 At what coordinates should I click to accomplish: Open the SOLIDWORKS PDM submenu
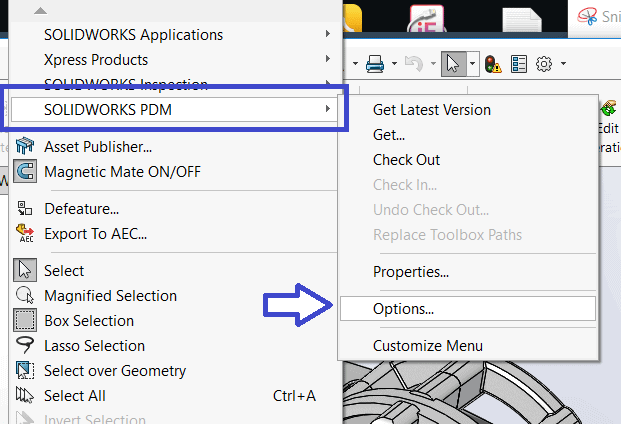pos(175,110)
